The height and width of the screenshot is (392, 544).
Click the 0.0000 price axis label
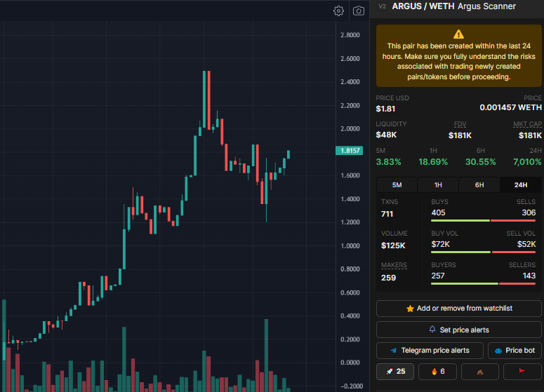pyautogui.click(x=350, y=363)
